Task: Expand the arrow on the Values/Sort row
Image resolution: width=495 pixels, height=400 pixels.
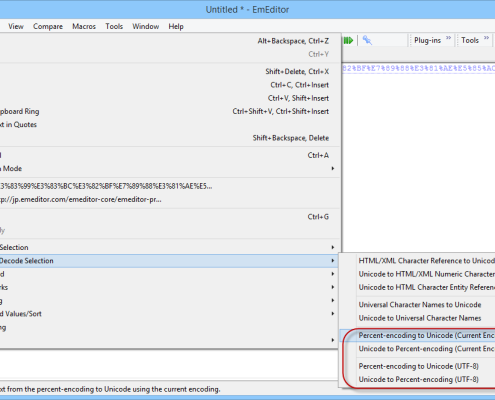Action: point(332,314)
